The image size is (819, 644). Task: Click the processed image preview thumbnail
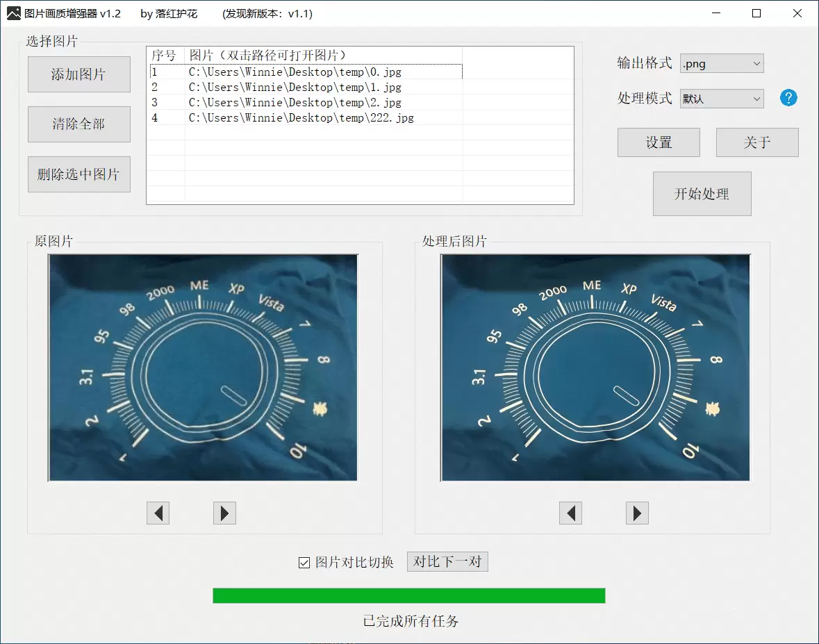(595, 368)
